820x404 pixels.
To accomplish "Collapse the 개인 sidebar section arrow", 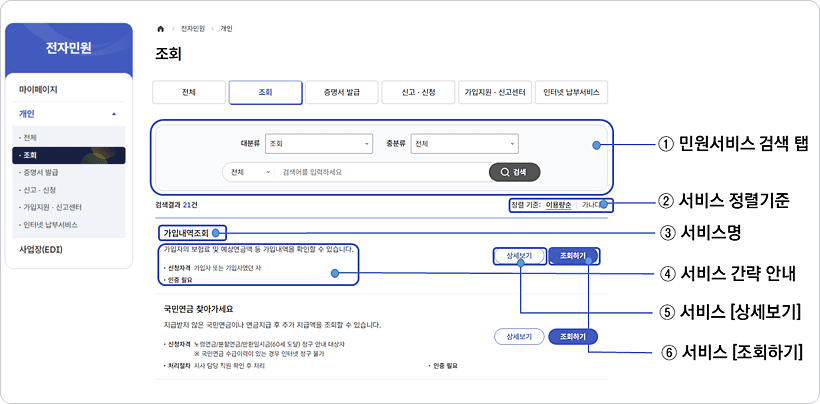I will [x=114, y=114].
